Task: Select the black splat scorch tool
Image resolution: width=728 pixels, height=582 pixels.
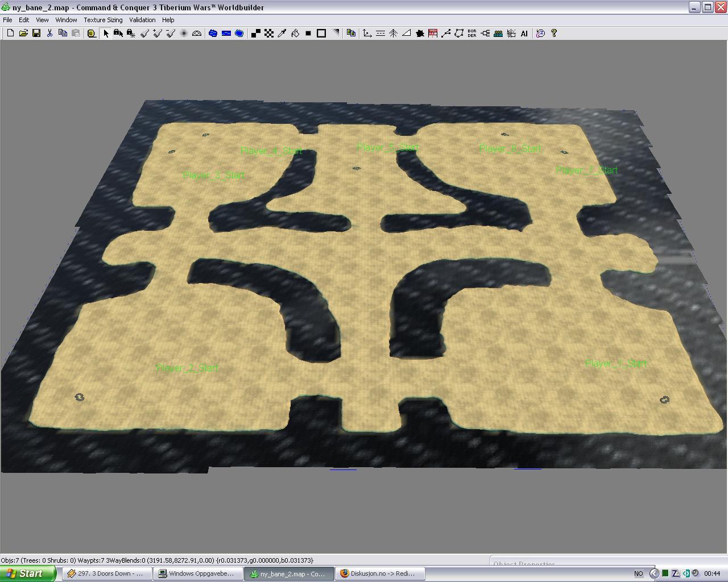Action: (420, 34)
